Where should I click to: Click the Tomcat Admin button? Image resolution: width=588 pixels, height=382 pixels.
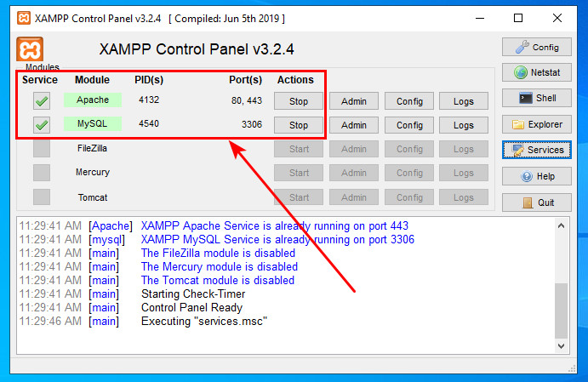(x=354, y=197)
